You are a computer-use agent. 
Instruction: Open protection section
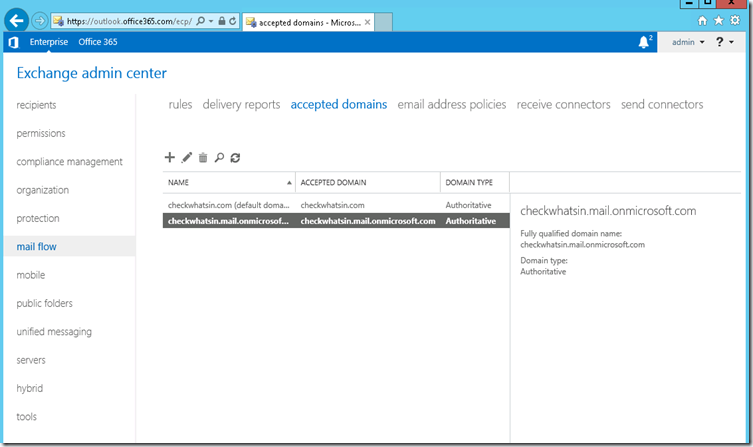(38, 218)
